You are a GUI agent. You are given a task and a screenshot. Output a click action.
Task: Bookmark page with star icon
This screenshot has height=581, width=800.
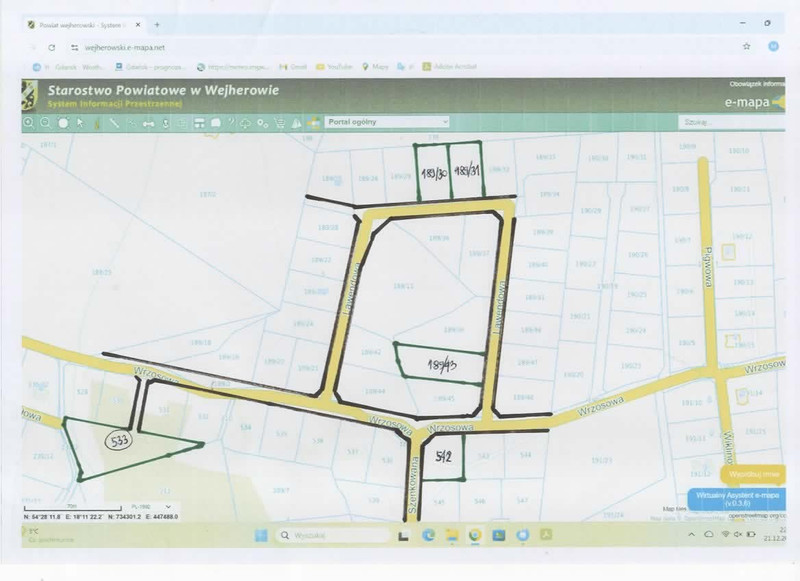click(x=746, y=46)
